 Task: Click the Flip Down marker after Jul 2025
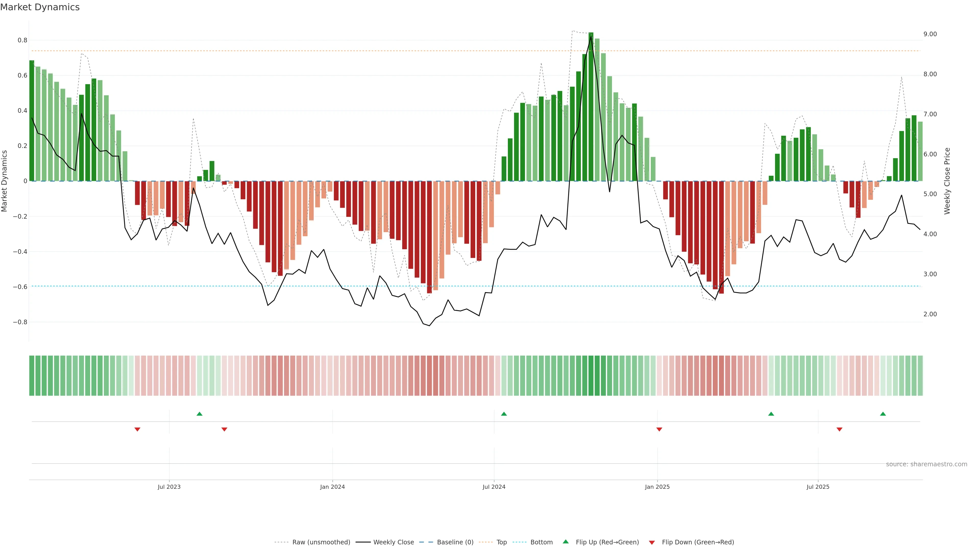click(840, 429)
